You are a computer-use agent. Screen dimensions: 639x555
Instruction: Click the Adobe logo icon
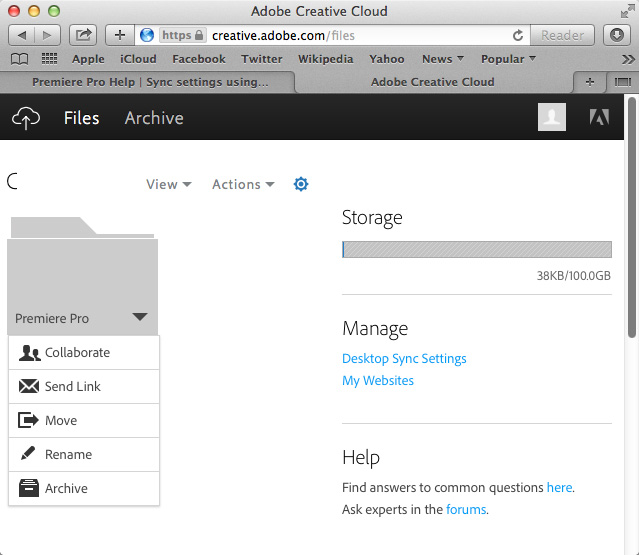[599, 117]
